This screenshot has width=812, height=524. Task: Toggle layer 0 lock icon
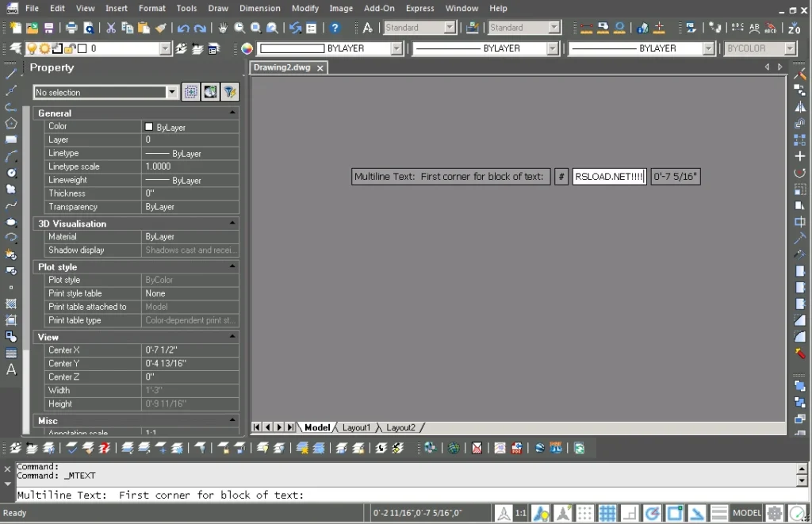(70, 48)
